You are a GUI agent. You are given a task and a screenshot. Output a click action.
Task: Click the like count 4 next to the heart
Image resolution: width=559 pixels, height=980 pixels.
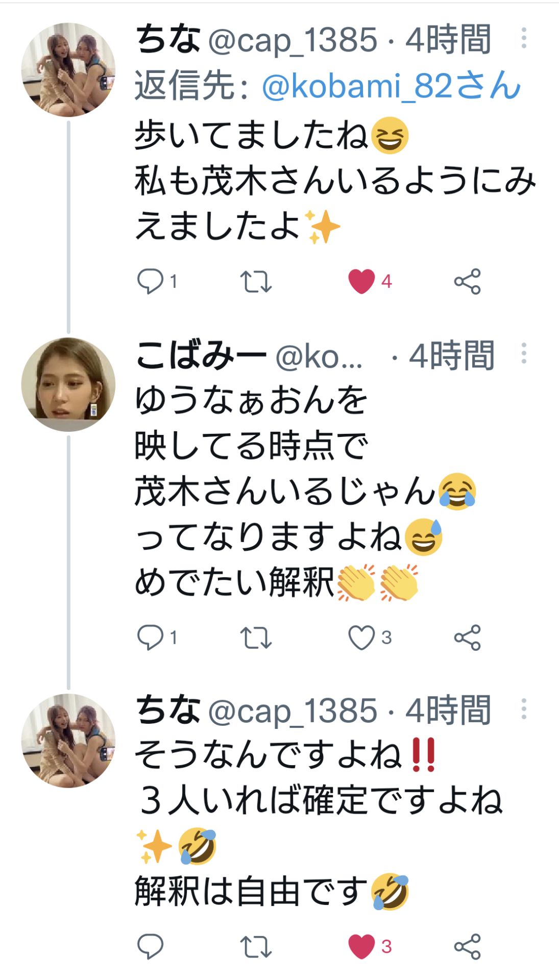386,281
